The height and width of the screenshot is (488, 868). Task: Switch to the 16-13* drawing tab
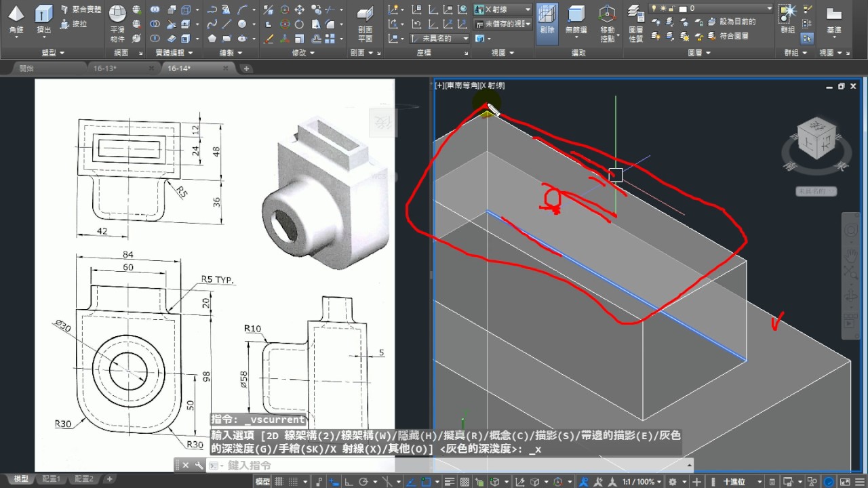105,68
